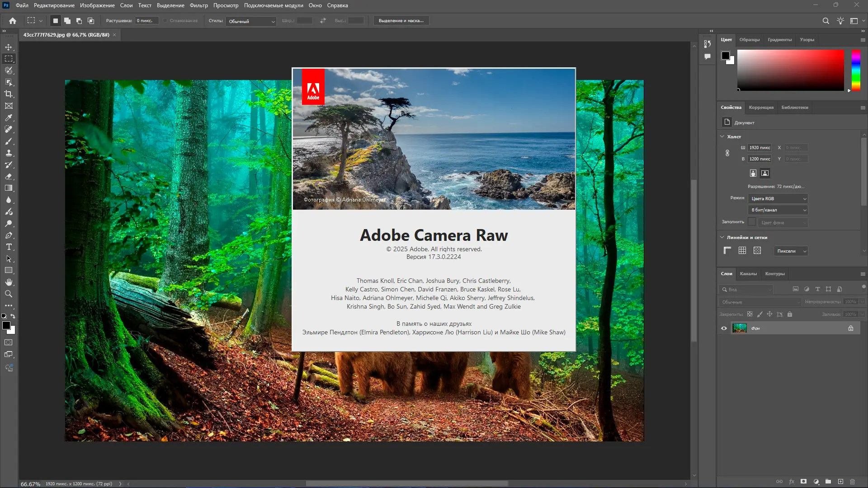Toggle the Сглаживание anti-alias checkbox
The image size is (868, 488).
point(166,21)
